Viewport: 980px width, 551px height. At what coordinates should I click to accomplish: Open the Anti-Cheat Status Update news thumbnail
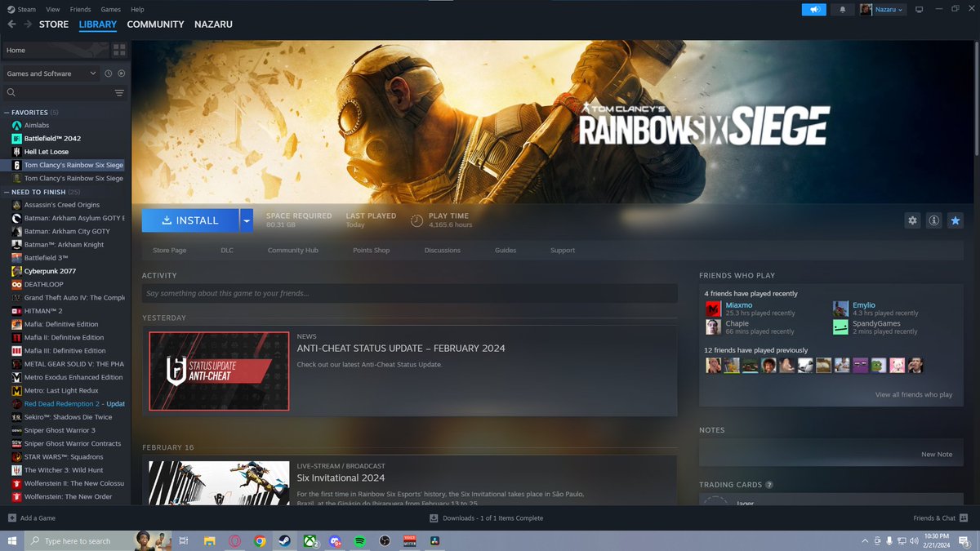219,371
